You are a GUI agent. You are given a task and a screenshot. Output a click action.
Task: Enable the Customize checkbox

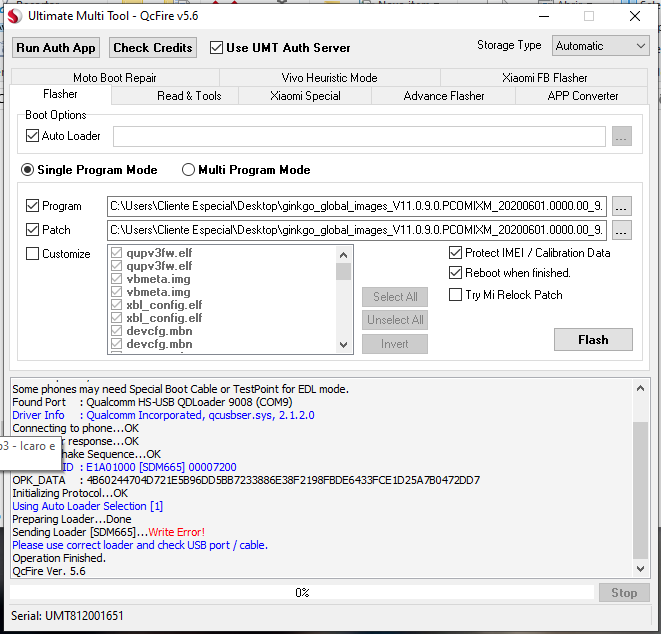click(32, 254)
